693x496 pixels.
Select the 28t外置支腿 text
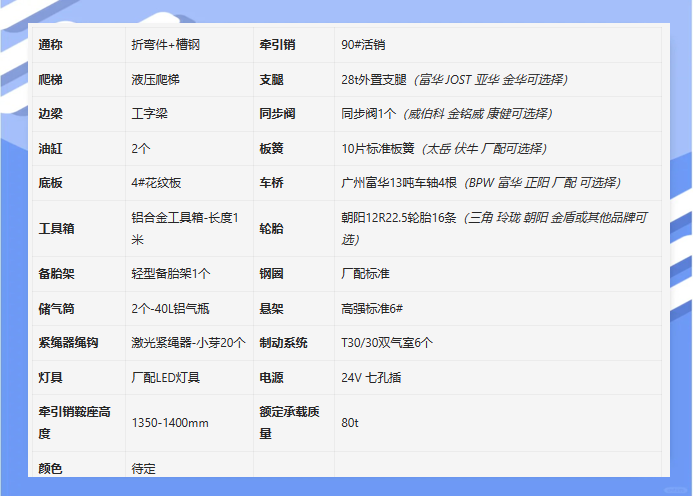[x=374, y=80]
